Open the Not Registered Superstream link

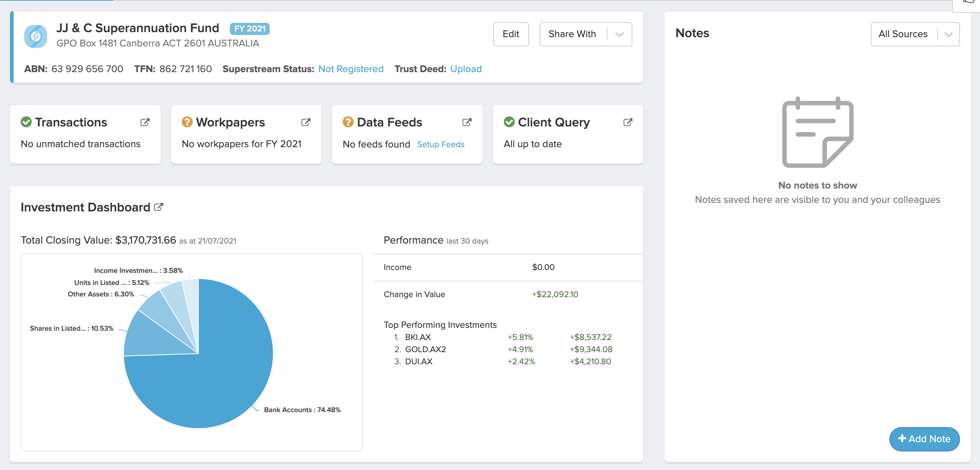pyautogui.click(x=350, y=69)
